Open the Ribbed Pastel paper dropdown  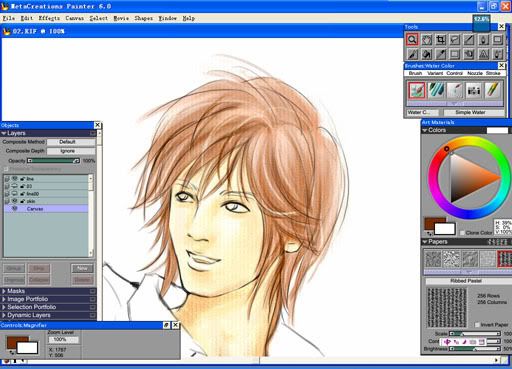(468, 281)
